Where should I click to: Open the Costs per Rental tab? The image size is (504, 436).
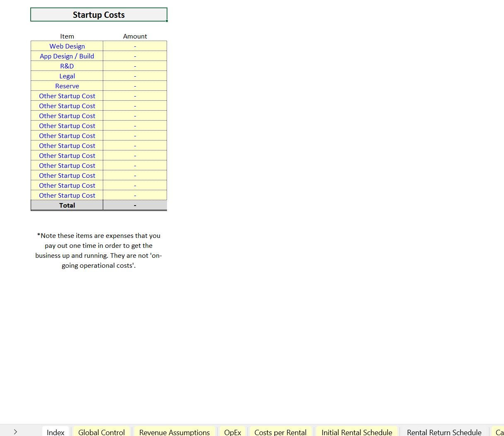pos(280,432)
